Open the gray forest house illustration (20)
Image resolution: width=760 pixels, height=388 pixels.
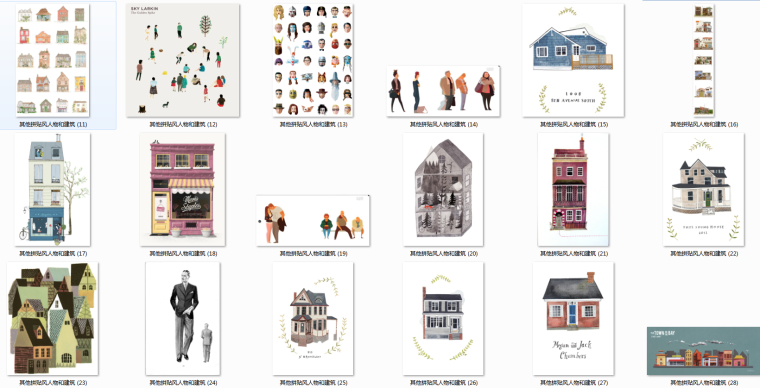click(443, 190)
